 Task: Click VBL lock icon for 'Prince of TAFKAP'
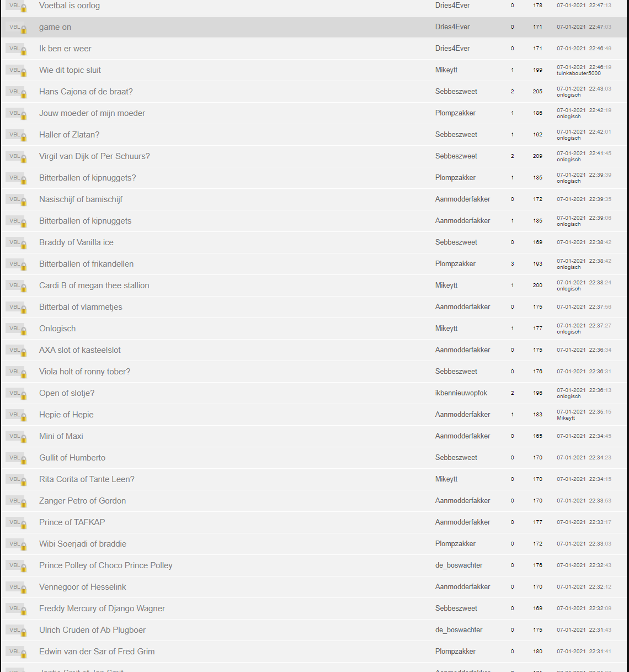click(x=16, y=522)
